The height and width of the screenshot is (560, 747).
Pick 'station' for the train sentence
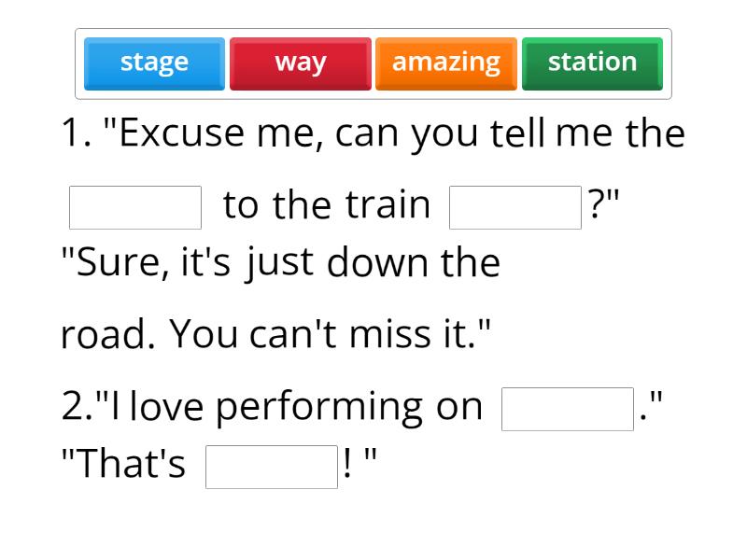[592, 63]
